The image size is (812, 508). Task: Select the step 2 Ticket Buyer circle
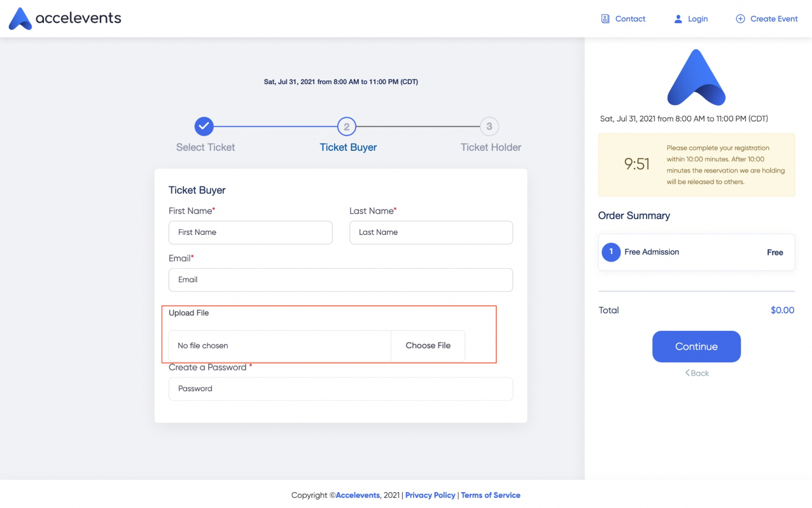coord(346,126)
